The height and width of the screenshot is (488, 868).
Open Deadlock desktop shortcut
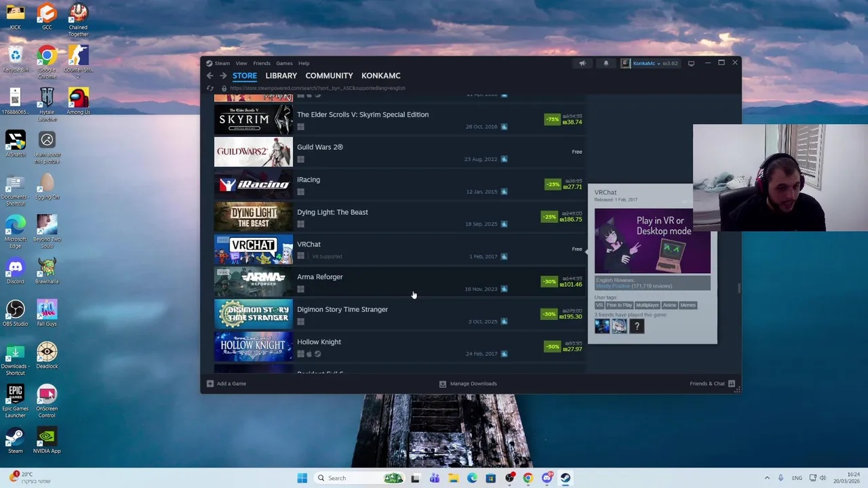click(47, 355)
